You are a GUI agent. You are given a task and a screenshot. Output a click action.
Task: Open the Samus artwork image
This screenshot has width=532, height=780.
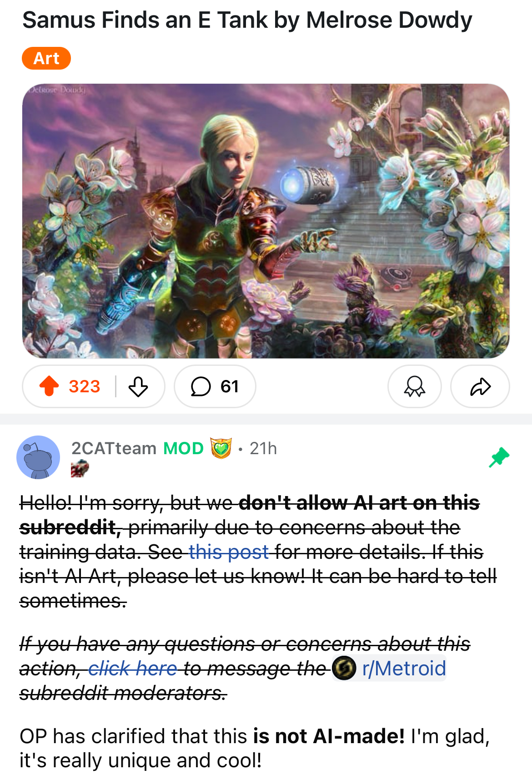pos(266,221)
